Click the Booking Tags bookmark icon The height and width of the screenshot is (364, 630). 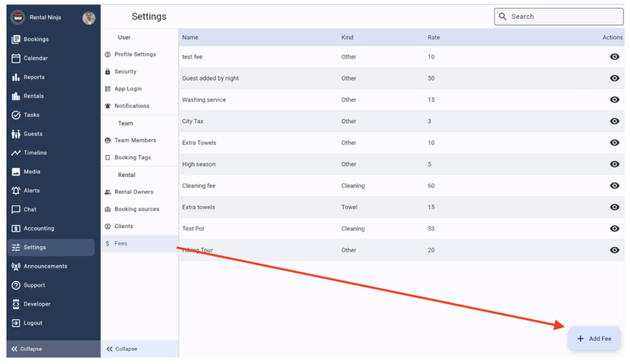107,158
